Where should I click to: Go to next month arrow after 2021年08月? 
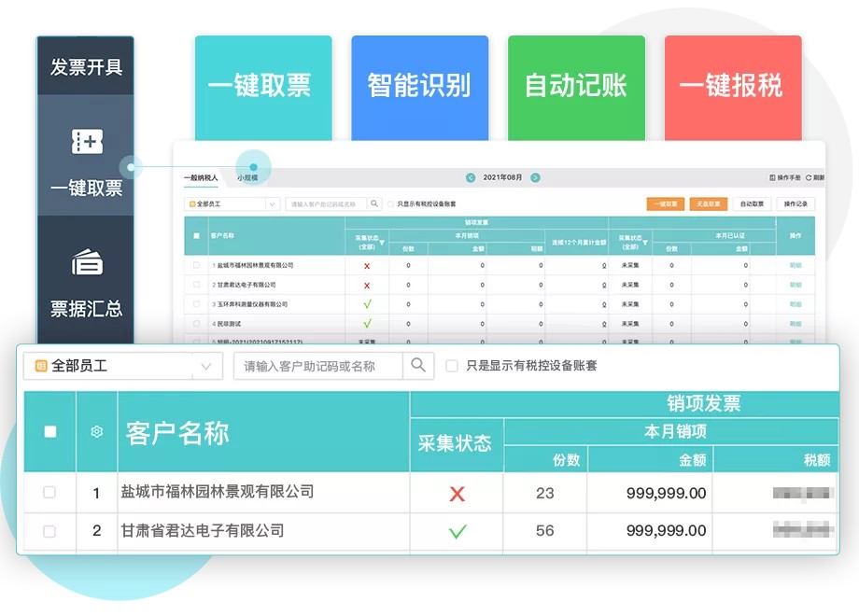click(x=535, y=177)
